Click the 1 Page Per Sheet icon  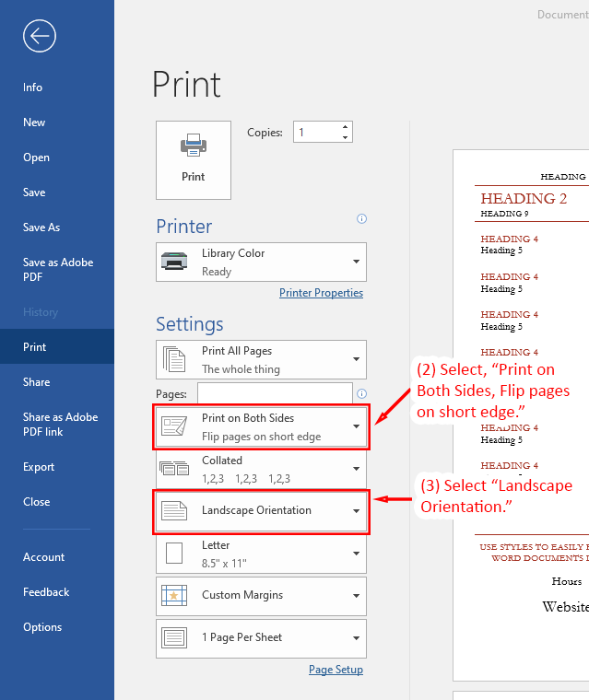[x=174, y=638]
